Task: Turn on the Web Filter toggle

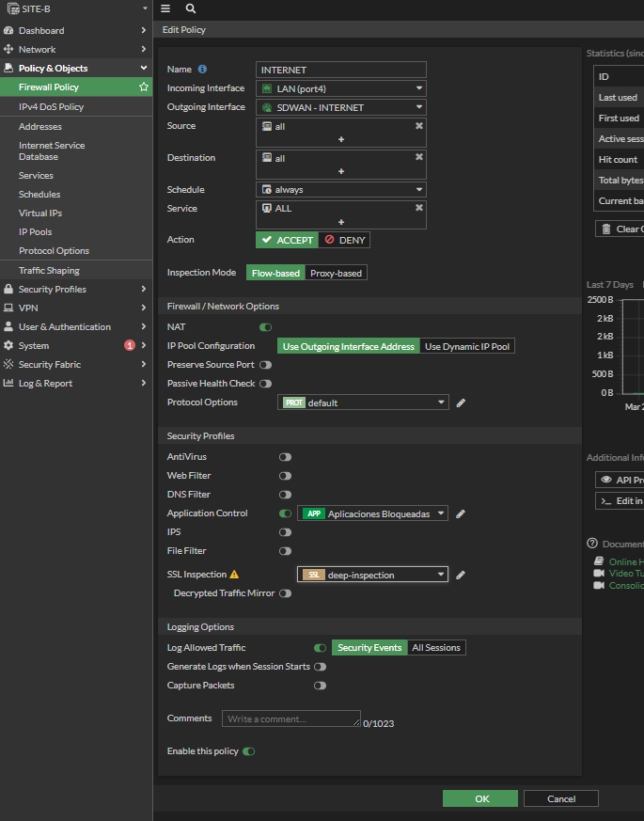Action: 285,476
